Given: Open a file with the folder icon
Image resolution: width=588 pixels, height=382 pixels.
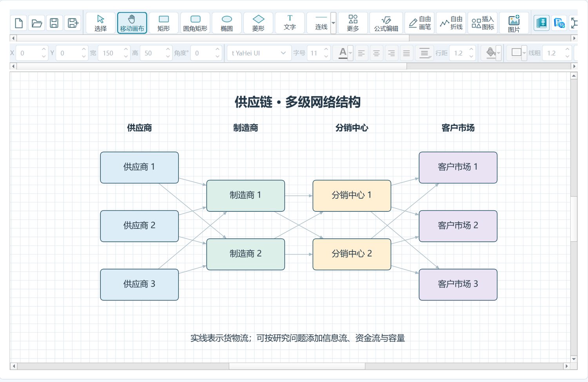Looking at the screenshot, I should point(36,23).
